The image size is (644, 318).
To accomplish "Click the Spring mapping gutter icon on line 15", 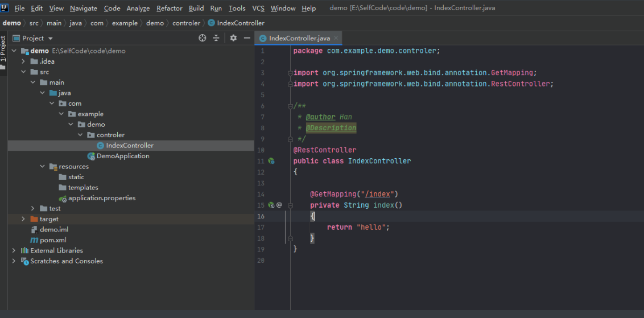I will point(271,205).
